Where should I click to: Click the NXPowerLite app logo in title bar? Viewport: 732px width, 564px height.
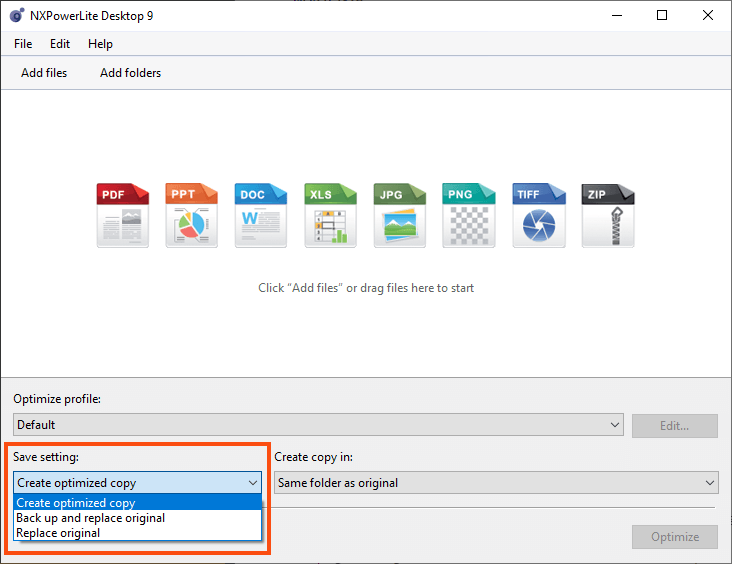(17, 15)
